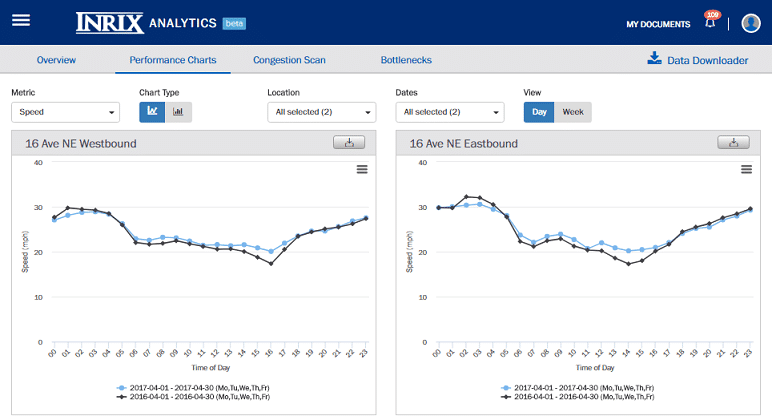Toggle 2016-04 series in Eastbound legend
This screenshot has width=772, height=420.
[583, 397]
